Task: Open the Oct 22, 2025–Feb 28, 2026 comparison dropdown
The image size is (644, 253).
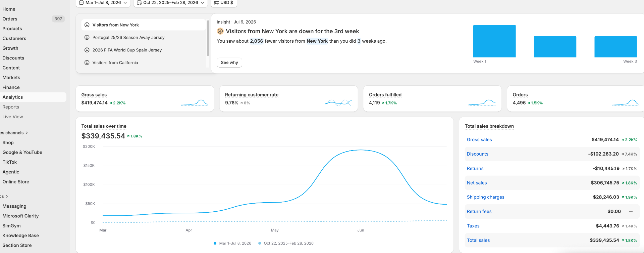Action: (x=171, y=3)
